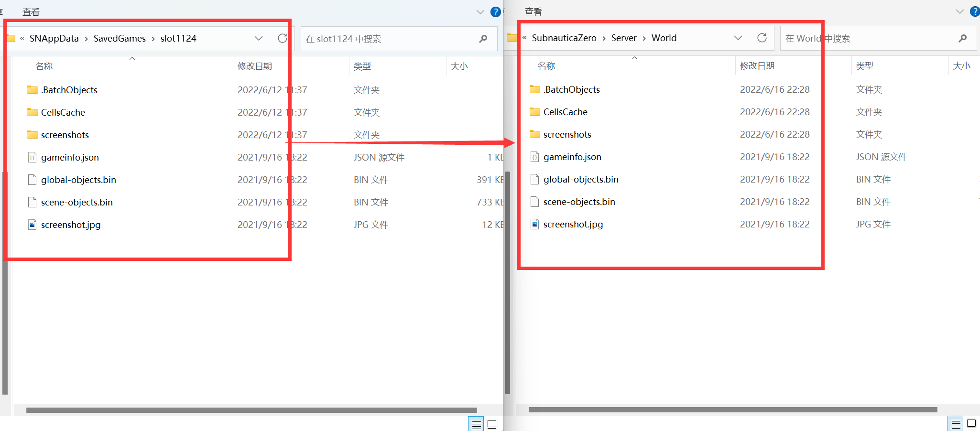Select screenshots folder icon in World window
Screen dimensions: 980x431
(x=535, y=134)
